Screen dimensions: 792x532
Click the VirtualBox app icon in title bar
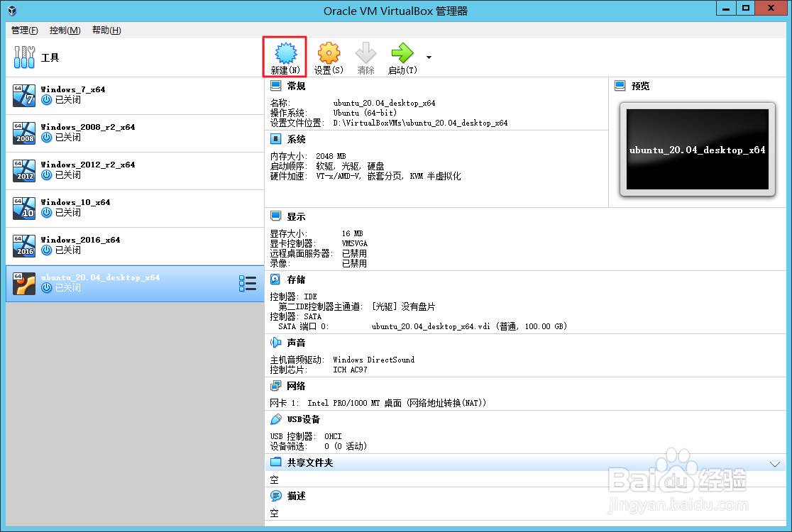pyautogui.click(x=12, y=11)
